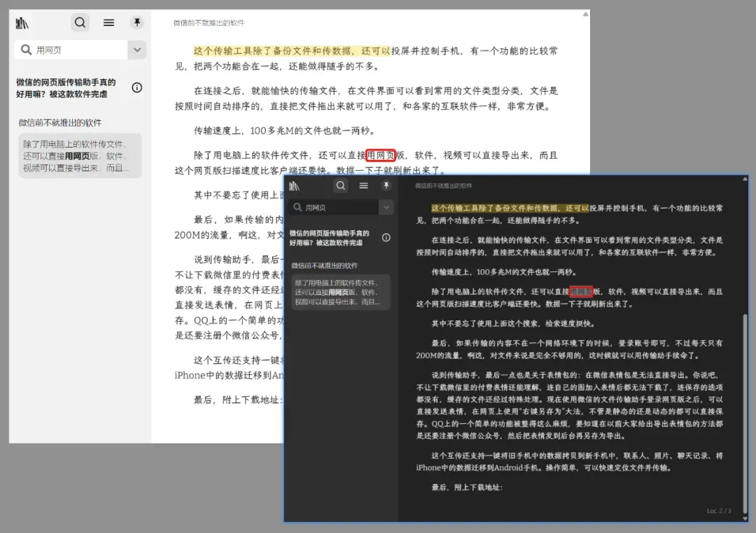Image resolution: width=756 pixels, height=533 pixels.
Task: Click highlighted yellow passage in dark window
Action: click(510, 208)
